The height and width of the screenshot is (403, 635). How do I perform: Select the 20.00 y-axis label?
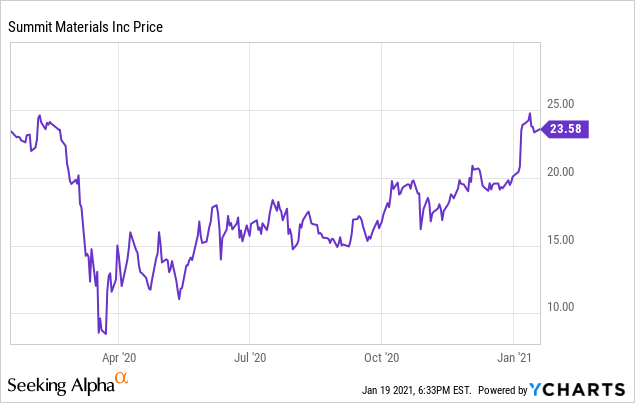coord(560,172)
